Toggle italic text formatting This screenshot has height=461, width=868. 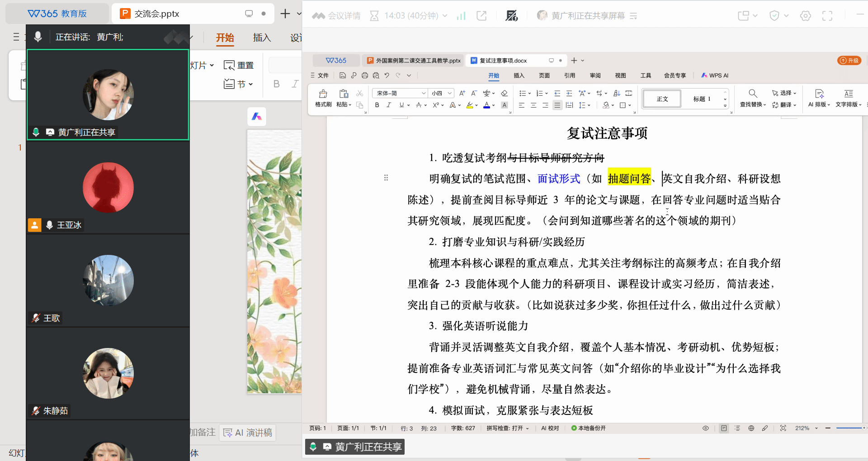389,105
